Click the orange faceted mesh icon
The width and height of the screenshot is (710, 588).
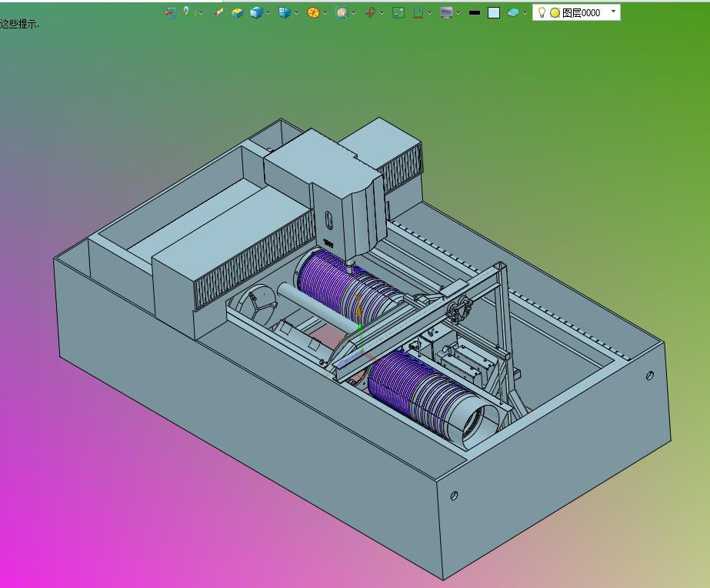coord(313,12)
